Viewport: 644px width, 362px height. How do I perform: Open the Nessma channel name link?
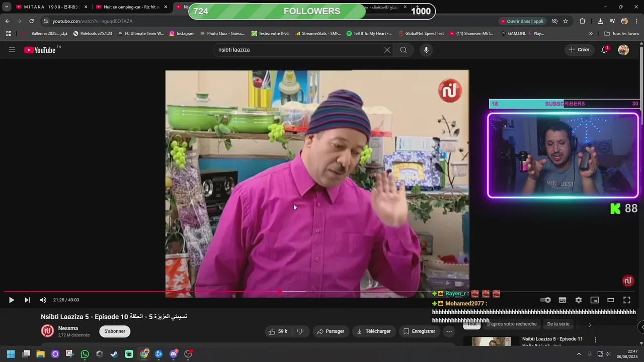tap(68, 328)
